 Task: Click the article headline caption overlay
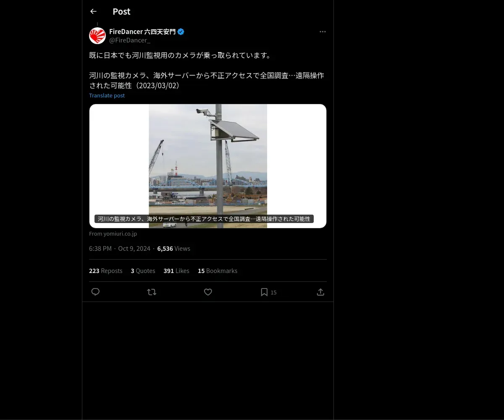pyautogui.click(x=204, y=219)
